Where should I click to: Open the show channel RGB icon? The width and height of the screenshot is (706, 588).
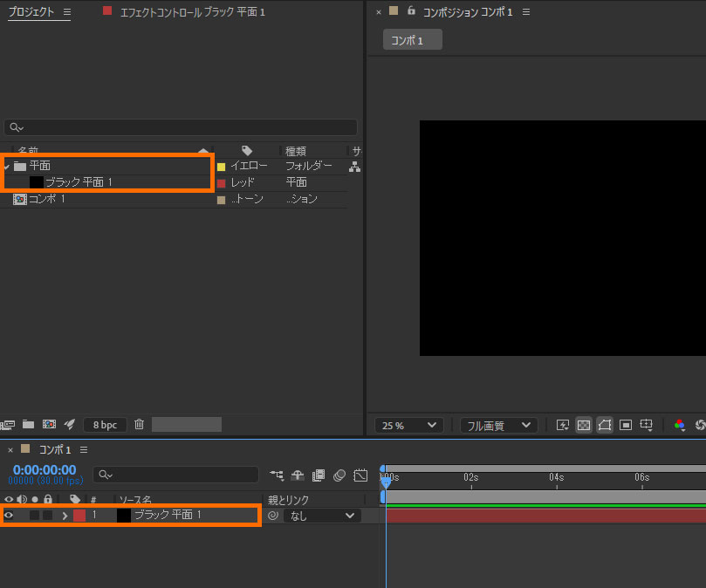[679, 425]
